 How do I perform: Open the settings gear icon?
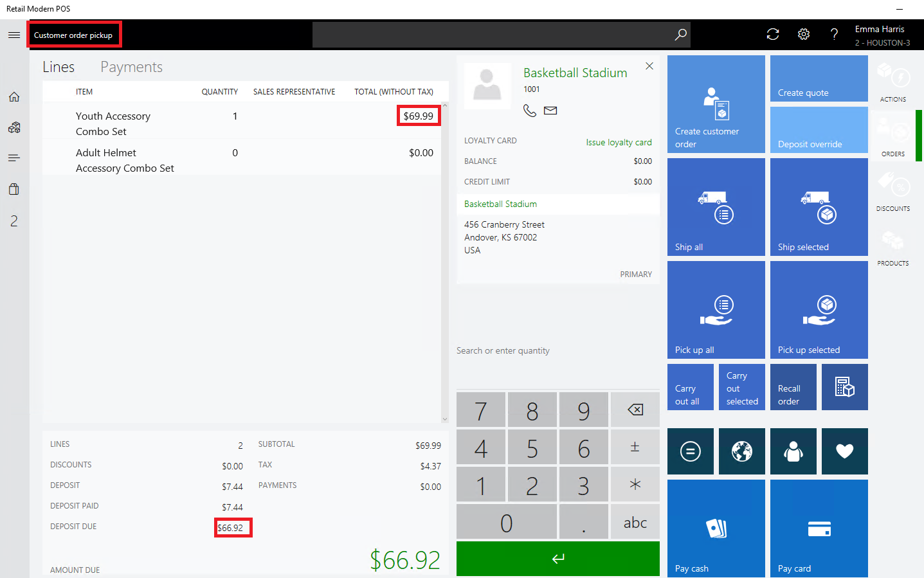804,35
